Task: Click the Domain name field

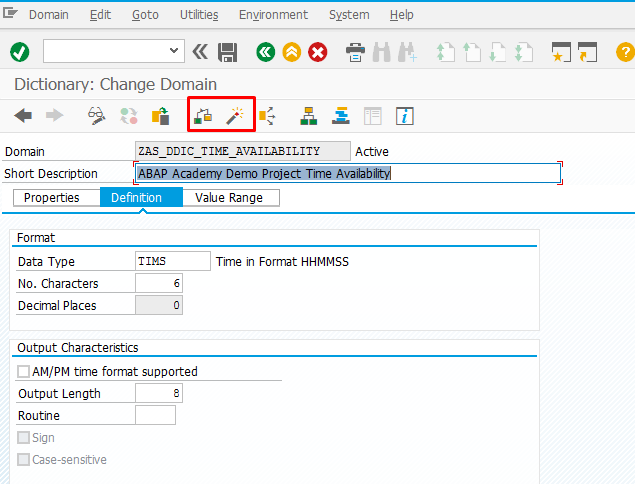Action: (x=243, y=151)
